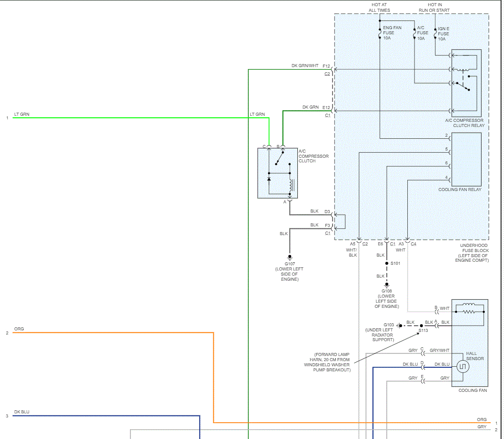This screenshot has width=504, height=439.
Task: Click the A/C FUSE 10A label
Action: click(x=422, y=33)
